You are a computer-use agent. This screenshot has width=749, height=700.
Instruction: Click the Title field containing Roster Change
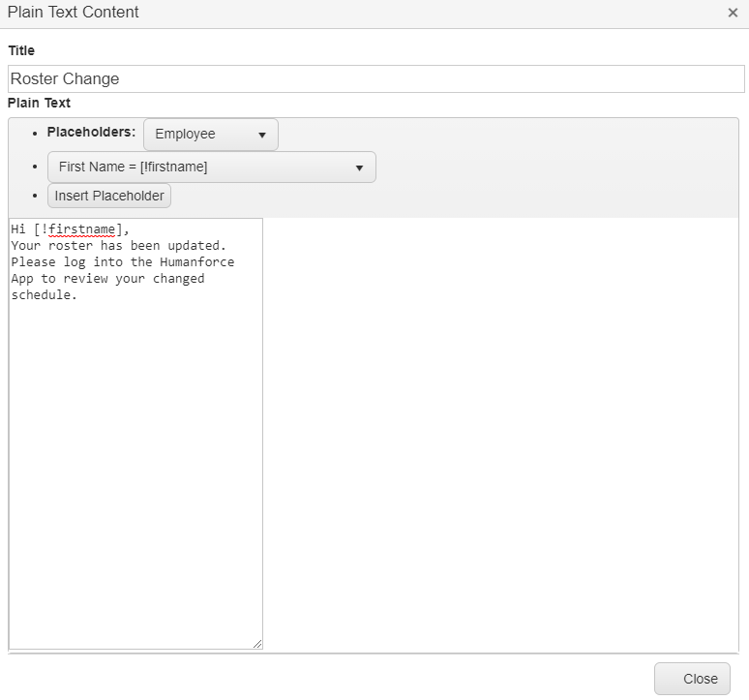coord(376,79)
